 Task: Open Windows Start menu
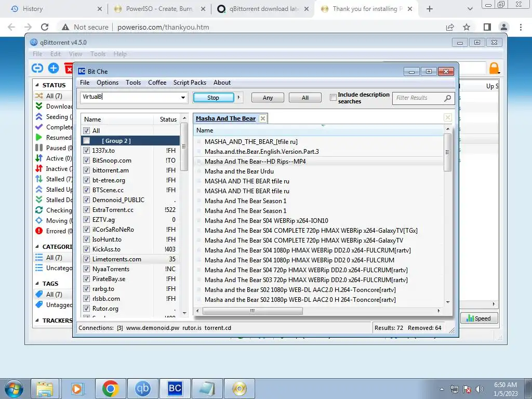tap(14, 389)
